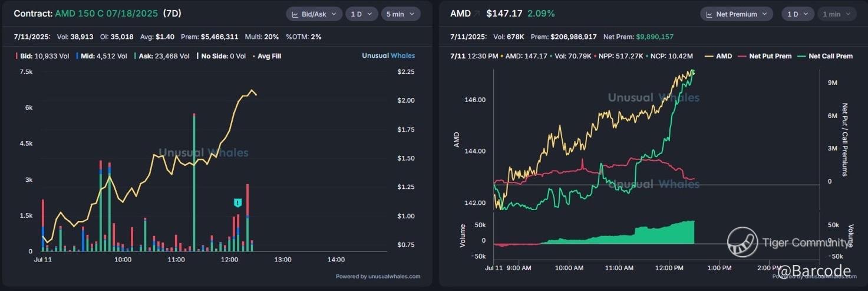Hide the Net Put Prem line series
868x291 pixels.
coord(767,56)
